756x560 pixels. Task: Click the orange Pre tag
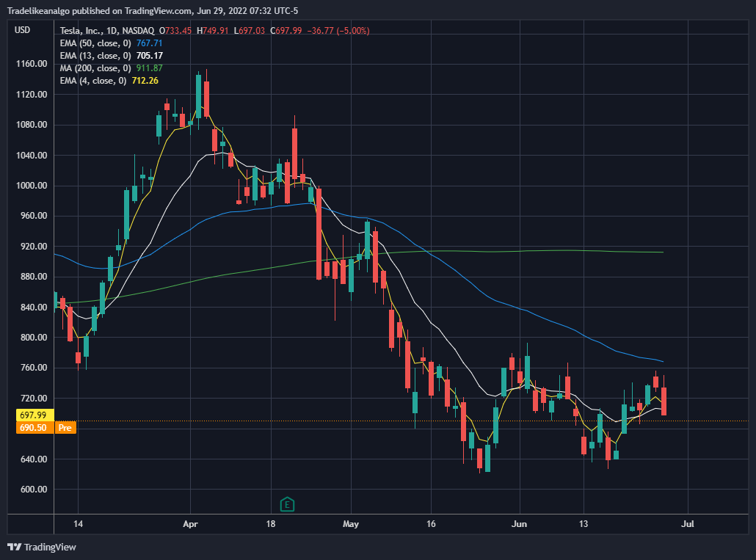tap(65, 427)
